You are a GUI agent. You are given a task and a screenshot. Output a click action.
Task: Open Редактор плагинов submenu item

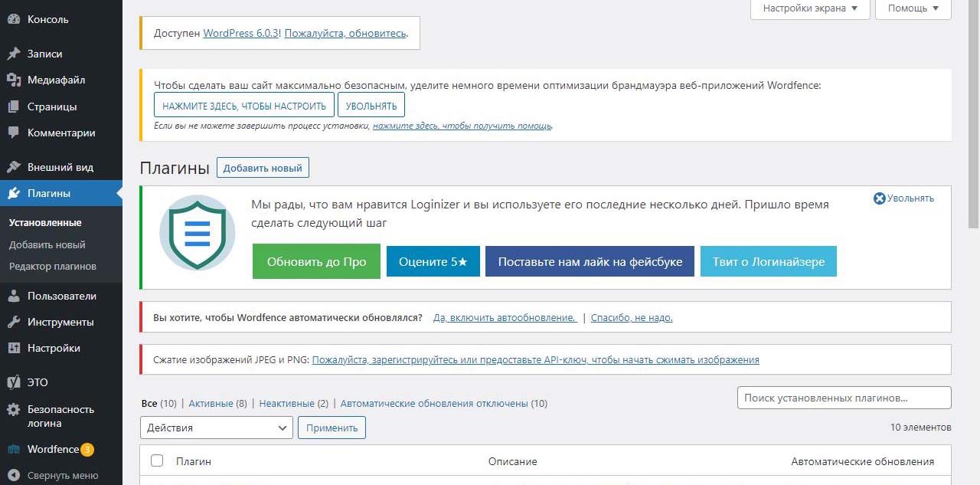click(53, 267)
